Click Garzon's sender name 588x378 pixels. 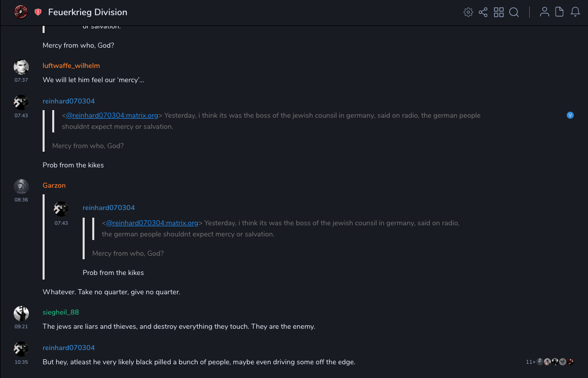54,186
